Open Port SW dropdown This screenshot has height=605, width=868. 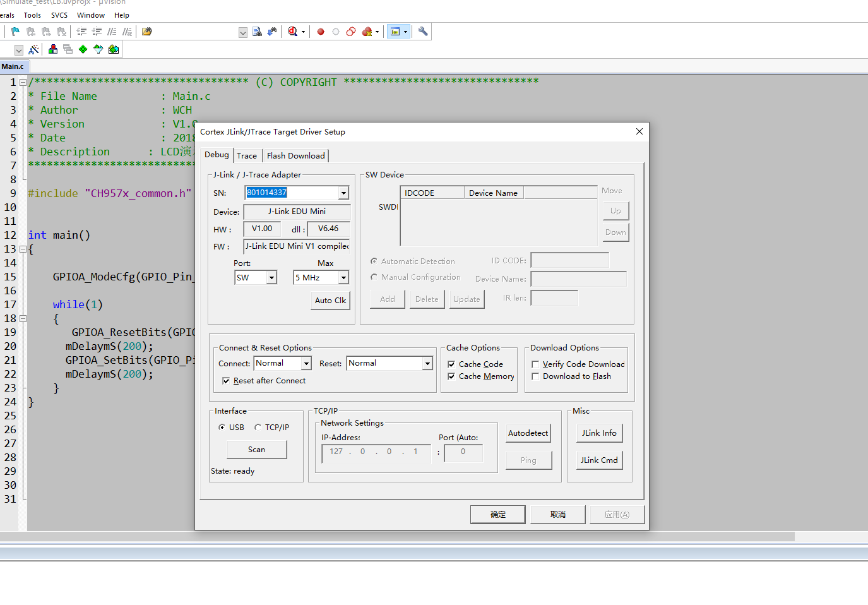point(271,278)
